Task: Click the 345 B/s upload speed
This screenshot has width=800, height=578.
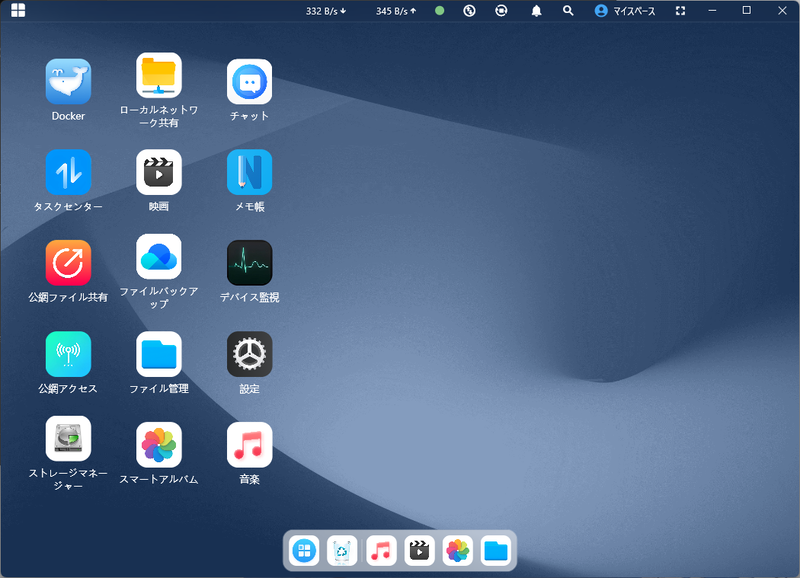Action: coord(396,11)
